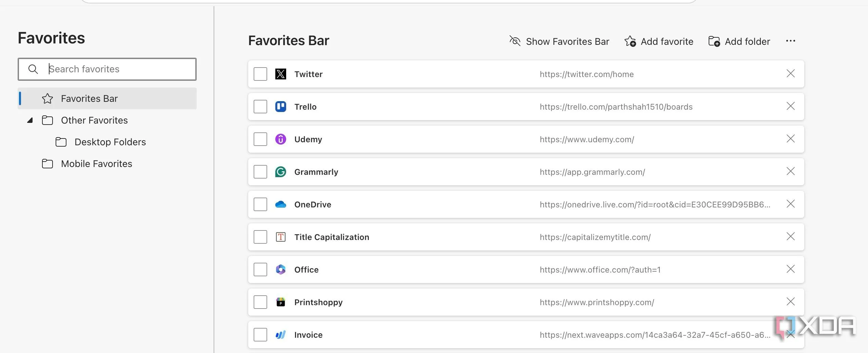Click the twitter.com/home URL
This screenshot has height=353, width=868.
587,74
